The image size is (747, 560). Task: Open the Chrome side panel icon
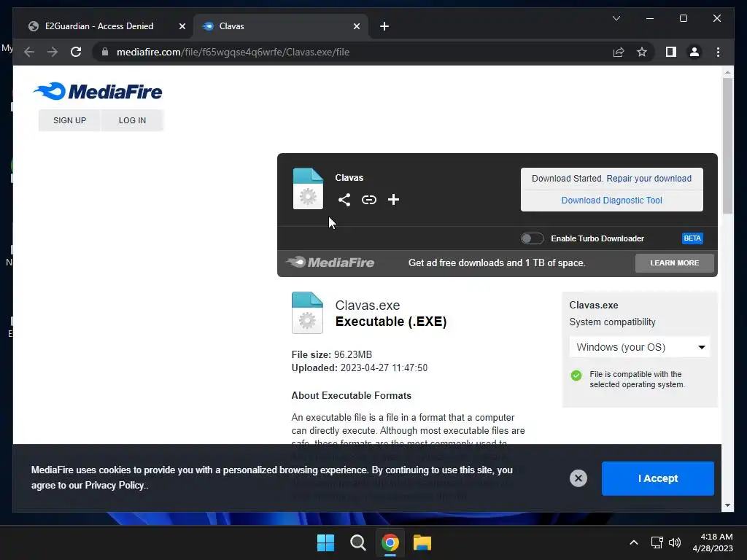point(671,52)
